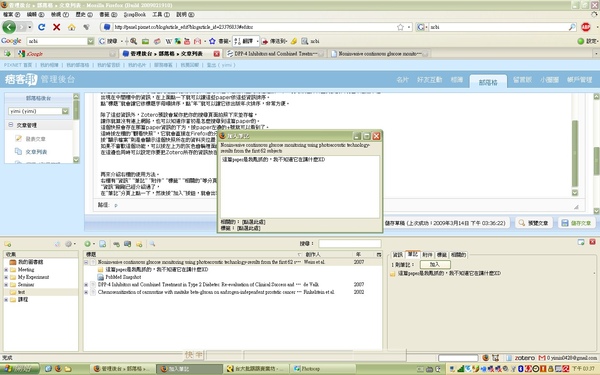The image size is (600, 375).
Task: Reload the page with the blue refresh icon
Action: [41, 27]
